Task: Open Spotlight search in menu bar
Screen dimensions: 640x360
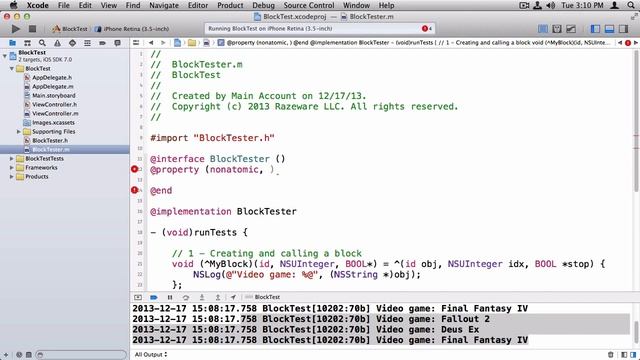Action: pos(631,5)
